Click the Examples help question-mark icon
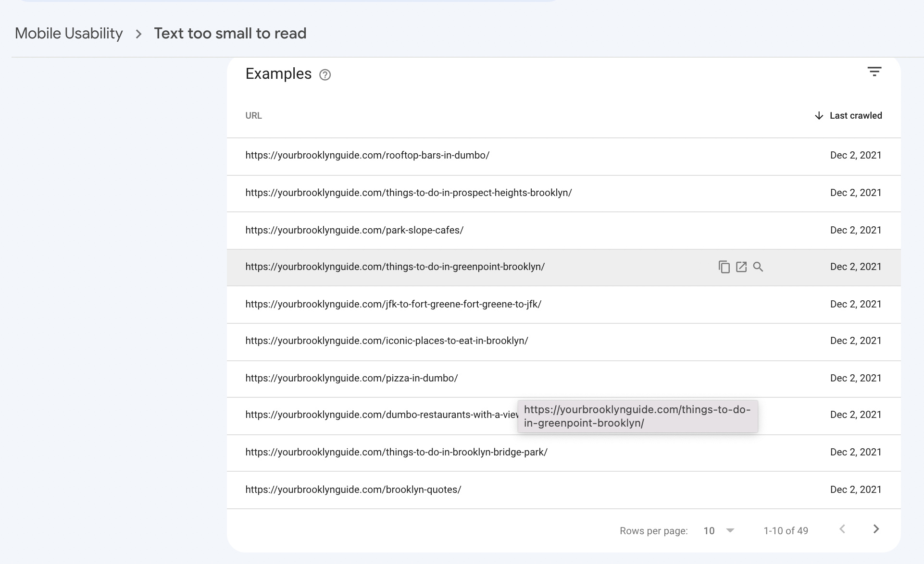 tap(325, 75)
